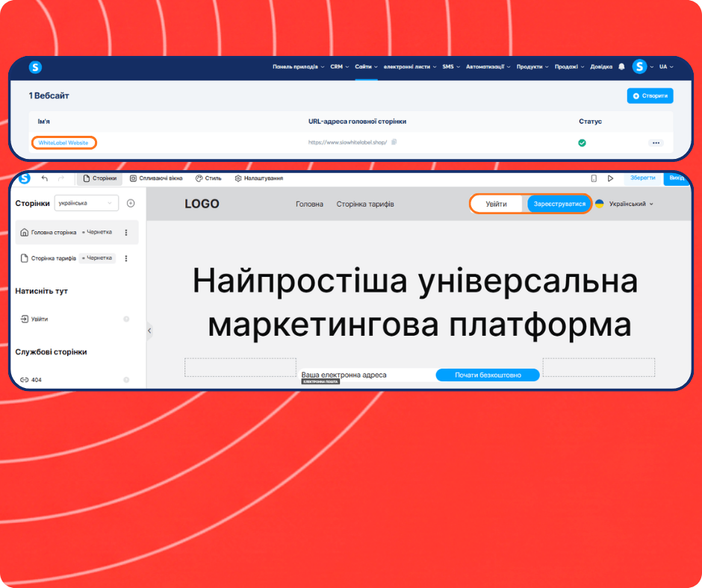
Task: Open options for Сторінка тарифів page
Action: [126, 258]
